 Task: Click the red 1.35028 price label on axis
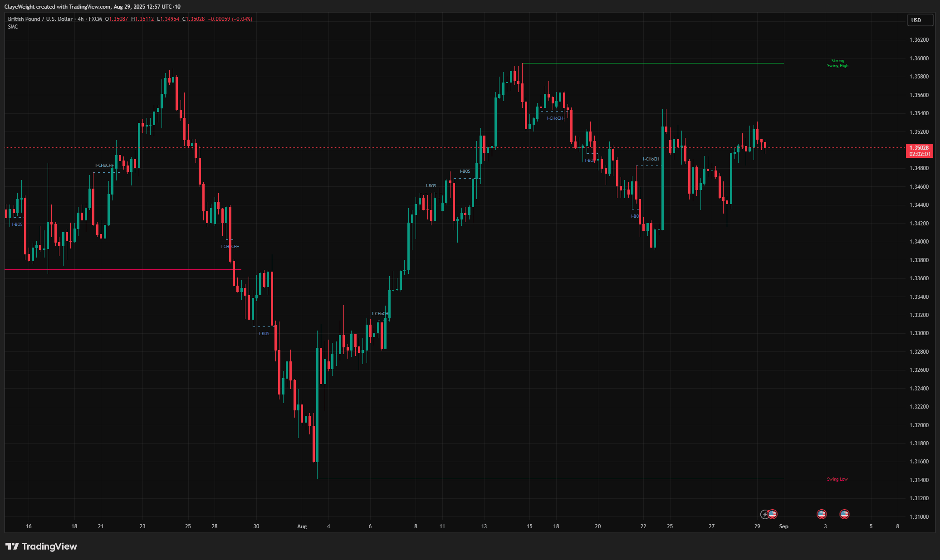(x=919, y=148)
